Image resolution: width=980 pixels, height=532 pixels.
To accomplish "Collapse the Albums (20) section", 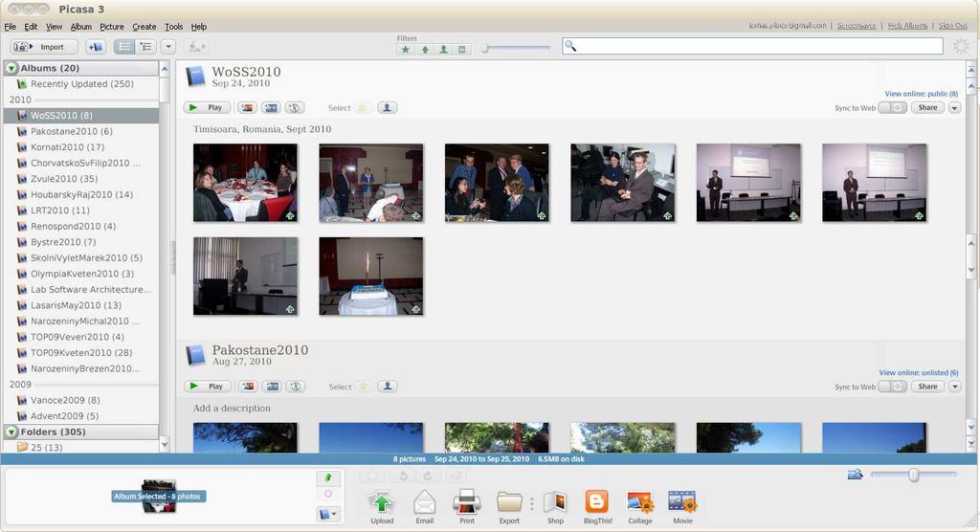I will 11,68.
